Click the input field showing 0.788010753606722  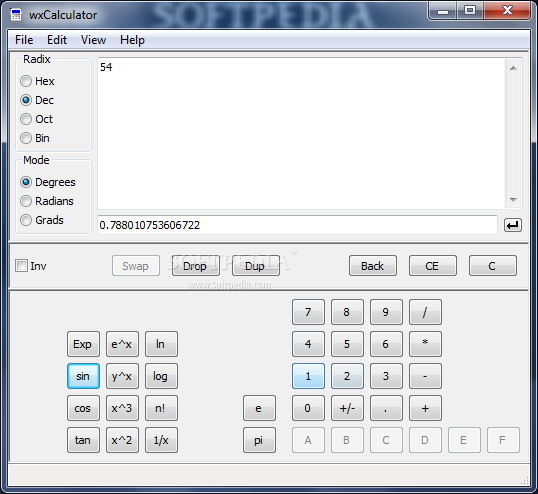[x=297, y=225]
